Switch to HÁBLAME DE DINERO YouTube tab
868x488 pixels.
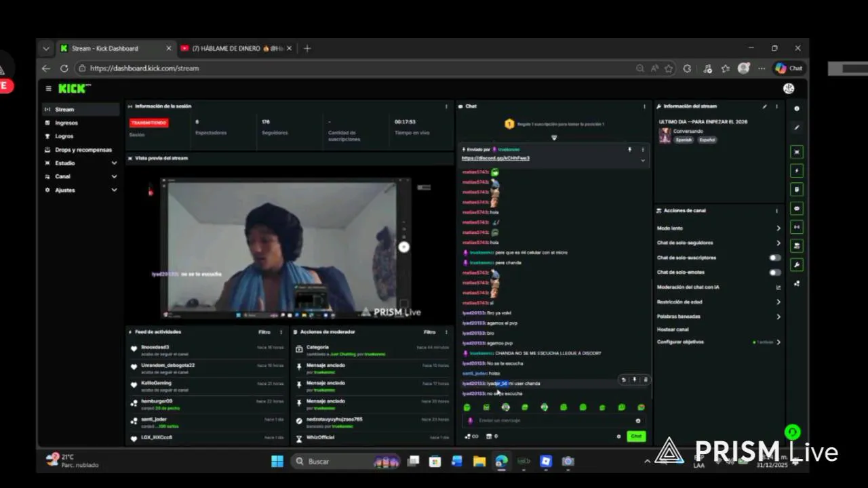(236, 48)
